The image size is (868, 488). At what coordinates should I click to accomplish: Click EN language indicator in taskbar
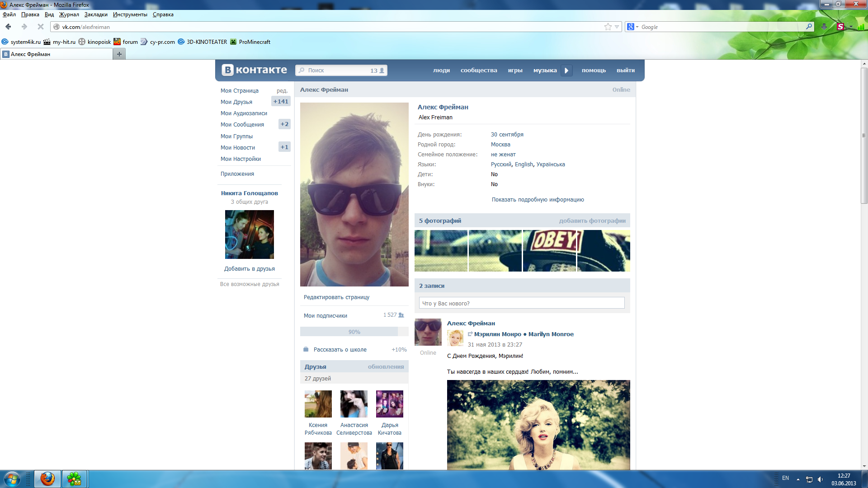pyautogui.click(x=785, y=478)
